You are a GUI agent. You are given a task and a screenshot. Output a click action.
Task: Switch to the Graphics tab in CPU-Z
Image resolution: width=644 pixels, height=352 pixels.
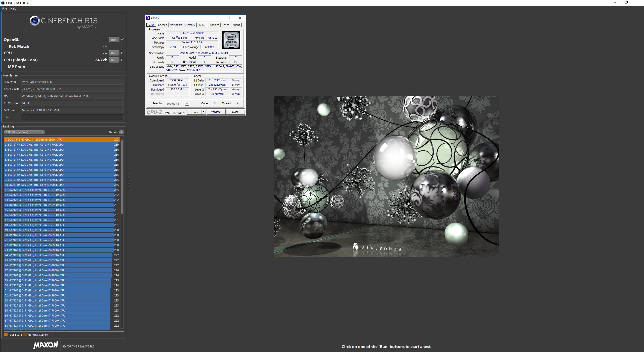(x=214, y=25)
